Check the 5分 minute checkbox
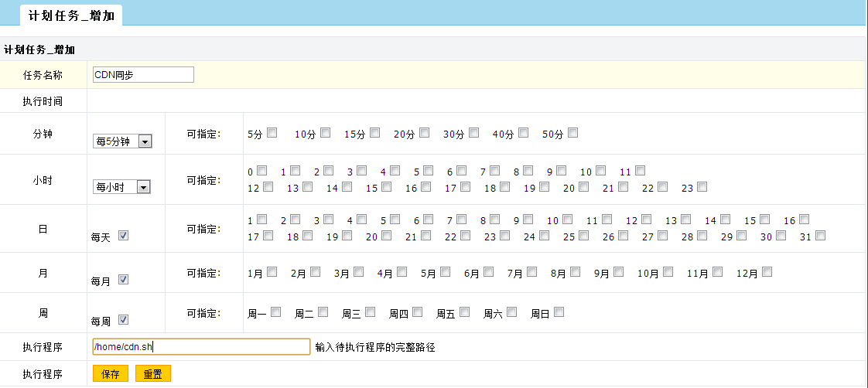This screenshot has height=388, width=868. point(272,133)
